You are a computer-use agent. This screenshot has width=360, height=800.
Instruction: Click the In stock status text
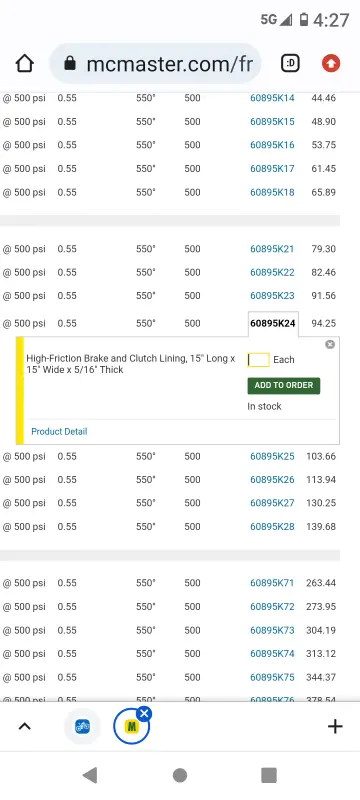click(x=264, y=407)
